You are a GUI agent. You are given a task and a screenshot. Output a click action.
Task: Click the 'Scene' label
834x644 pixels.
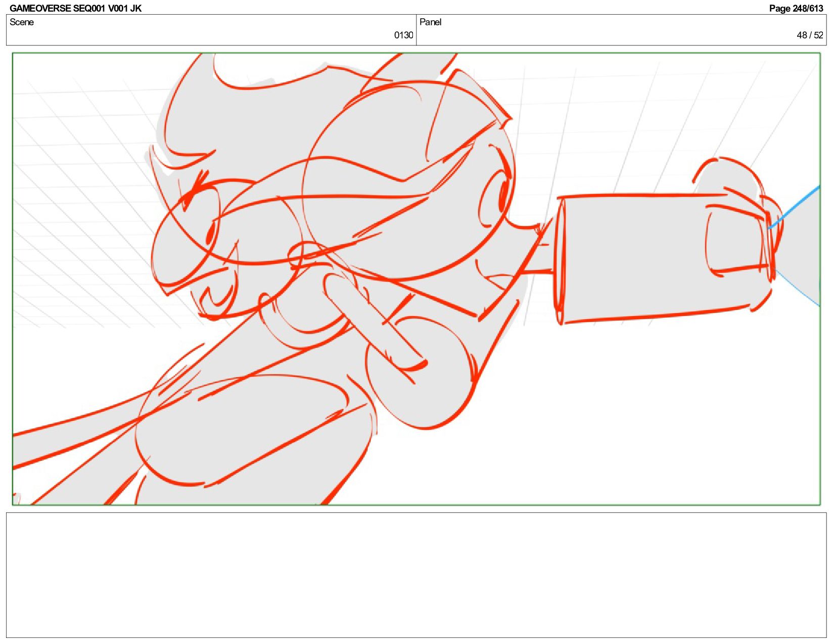pyautogui.click(x=22, y=22)
